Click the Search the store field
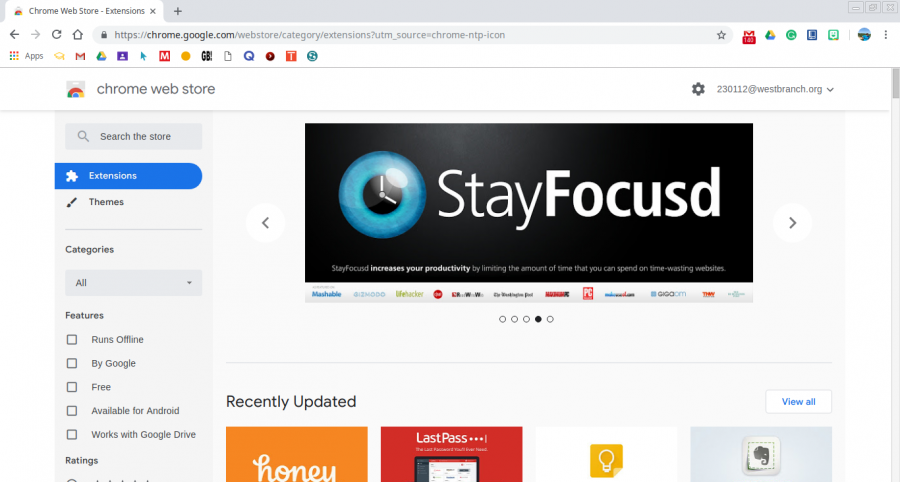 [134, 137]
